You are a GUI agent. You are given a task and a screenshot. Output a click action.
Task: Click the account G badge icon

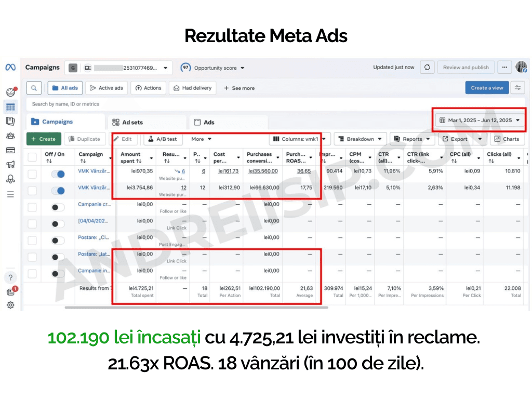[x=73, y=68]
